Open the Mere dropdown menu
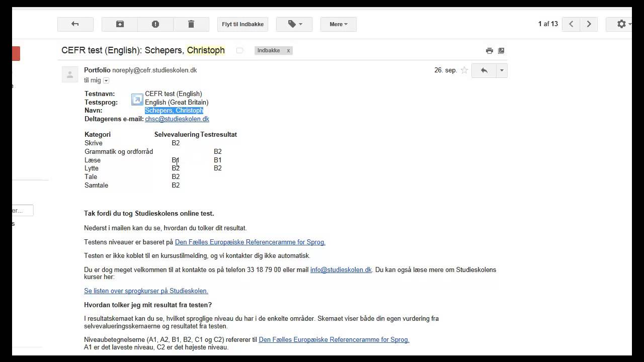Viewport: 644px width, 362px height. pyautogui.click(x=339, y=24)
